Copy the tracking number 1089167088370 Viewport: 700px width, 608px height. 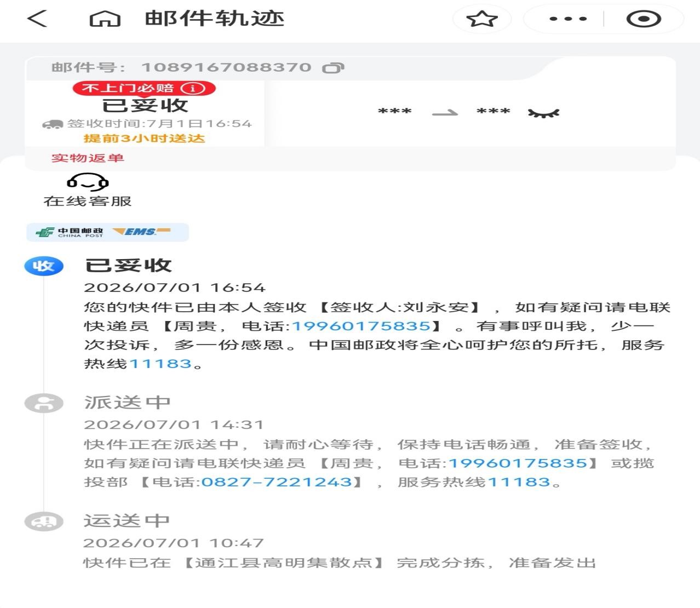click(x=334, y=68)
